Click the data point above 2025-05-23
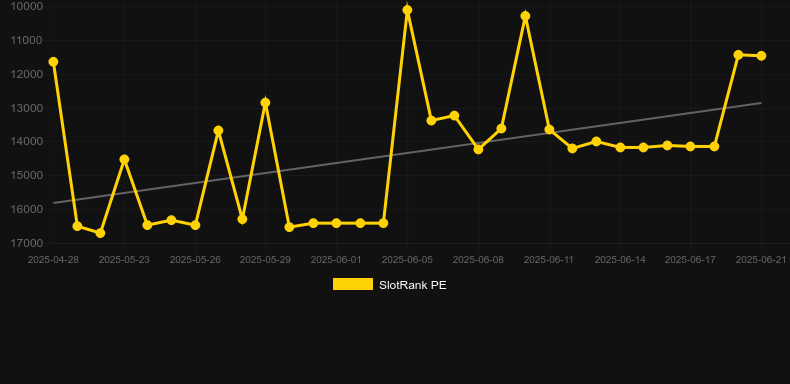Viewport: 790px width, 384px height. (124, 159)
